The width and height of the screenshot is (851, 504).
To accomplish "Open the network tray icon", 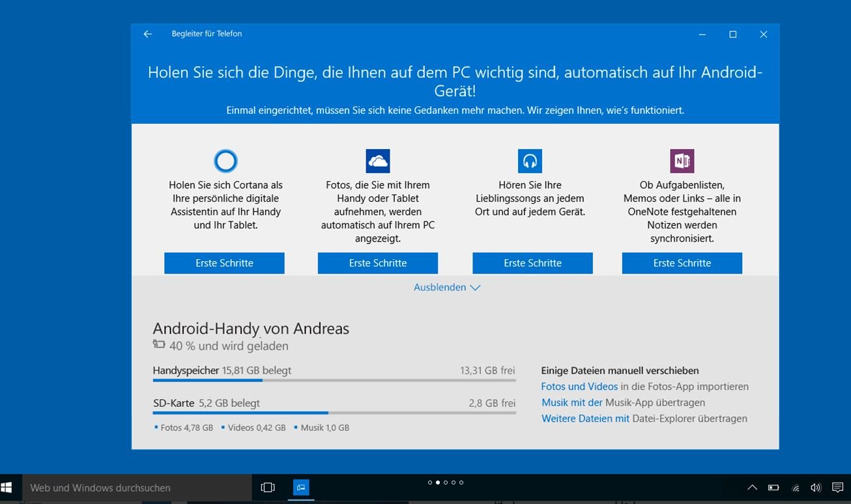I will click(x=795, y=488).
